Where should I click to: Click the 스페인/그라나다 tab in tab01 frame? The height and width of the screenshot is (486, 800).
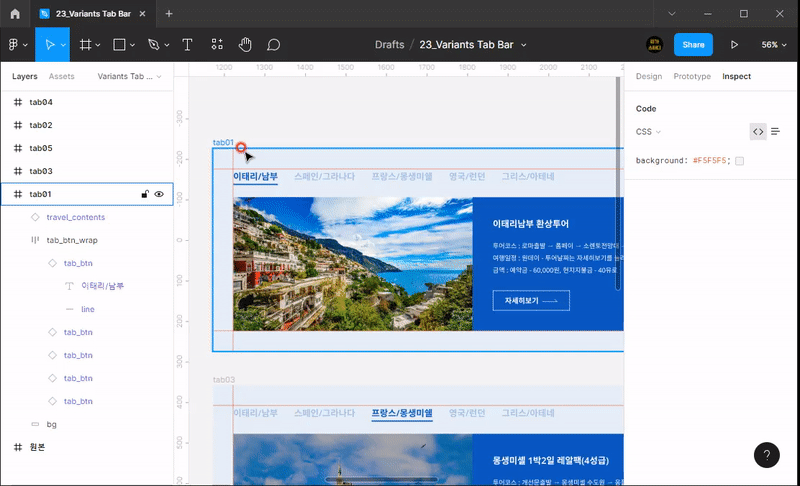(x=324, y=176)
